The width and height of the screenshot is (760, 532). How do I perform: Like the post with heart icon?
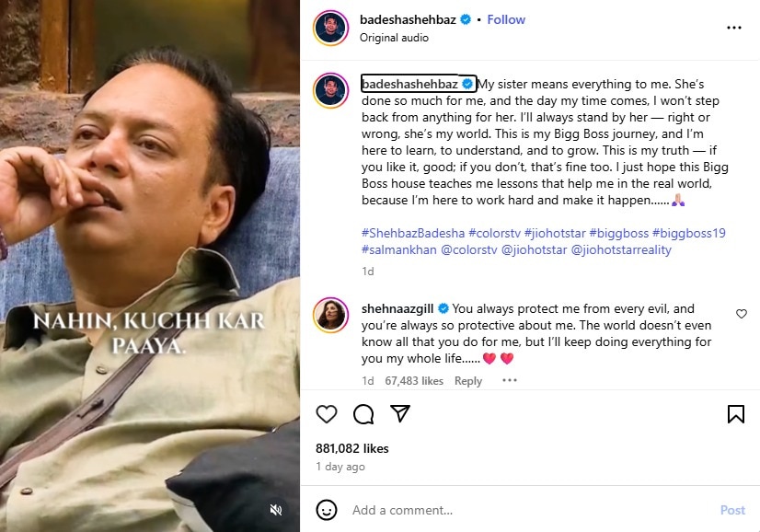click(327, 414)
